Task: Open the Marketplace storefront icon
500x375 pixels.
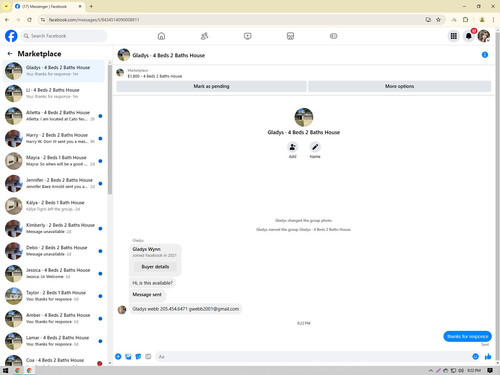Action: [290, 36]
